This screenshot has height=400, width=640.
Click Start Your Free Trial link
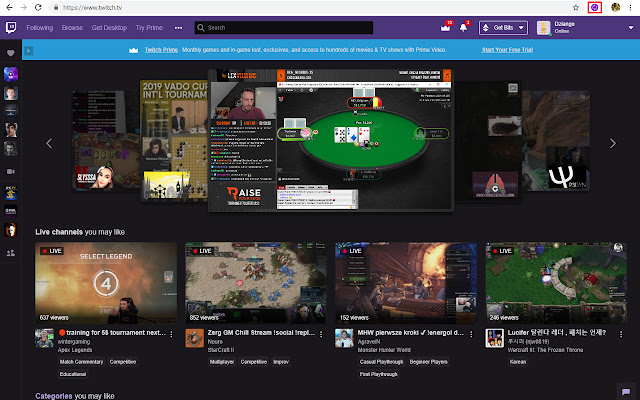tap(507, 50)
